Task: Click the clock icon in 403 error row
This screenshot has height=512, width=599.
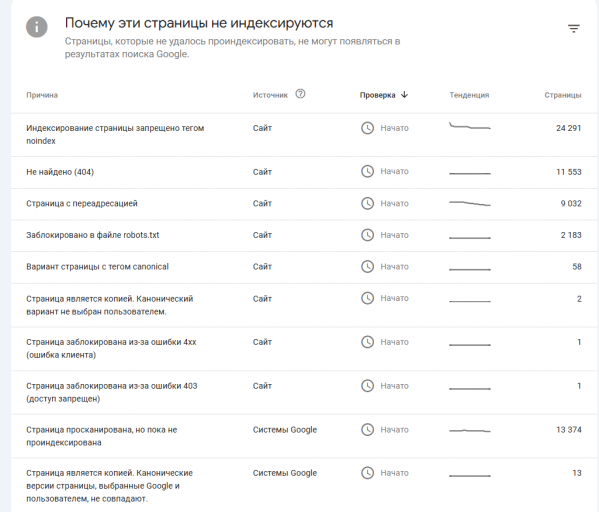Action: [x=367, y=386]
